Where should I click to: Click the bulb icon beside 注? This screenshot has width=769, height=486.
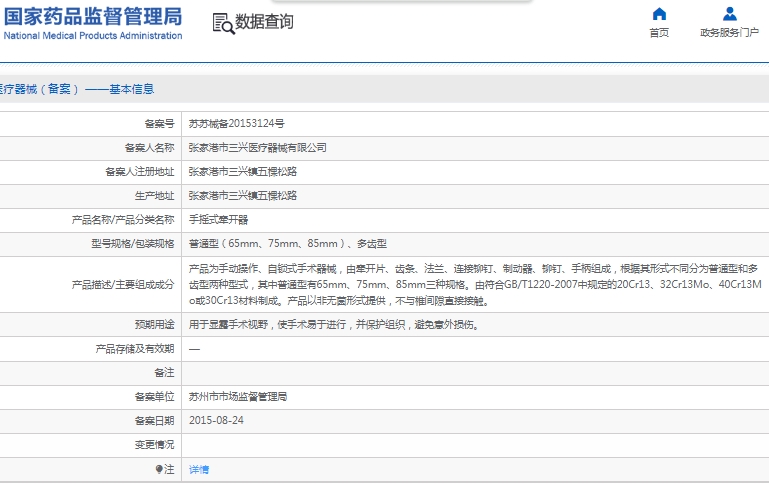pyautogui.click(x=159, y=469)
